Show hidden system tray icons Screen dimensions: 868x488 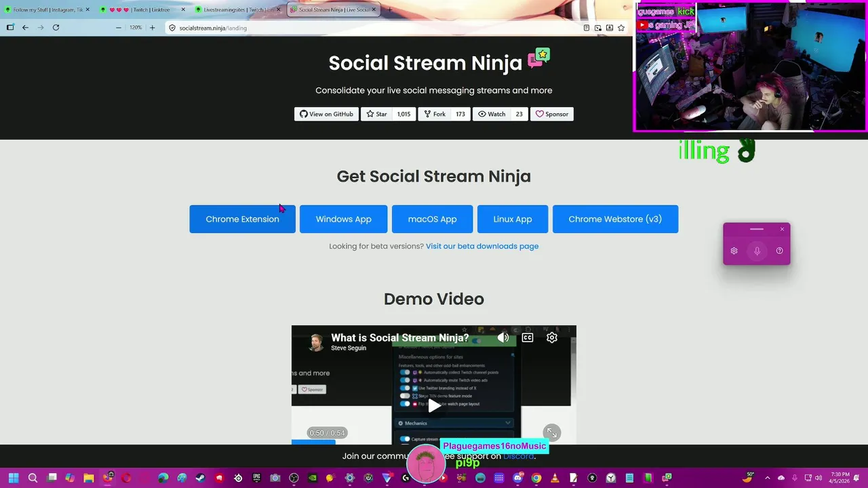(768, 478)
